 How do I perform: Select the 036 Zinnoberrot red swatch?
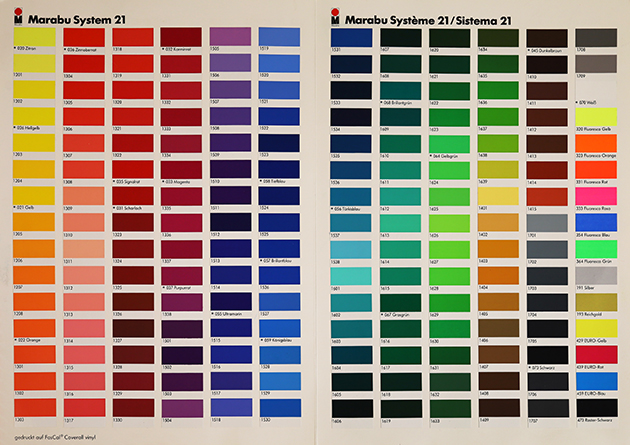click(x=84, y=37)
